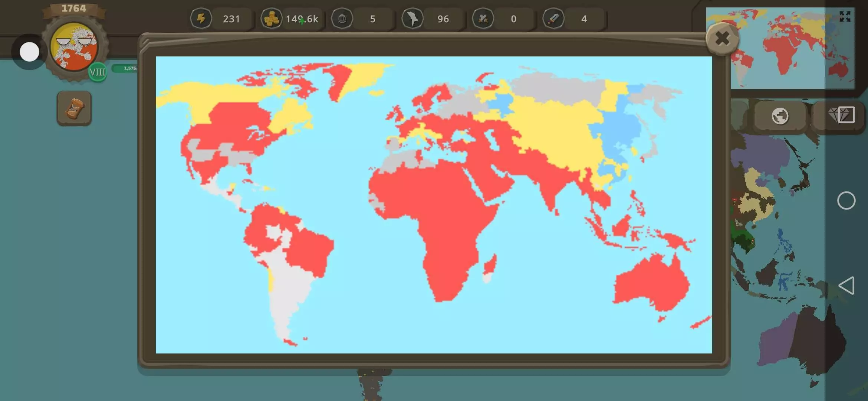Close the world map panel
The width and height of the screenshot is (868, 401).
[x=722, y=39]
